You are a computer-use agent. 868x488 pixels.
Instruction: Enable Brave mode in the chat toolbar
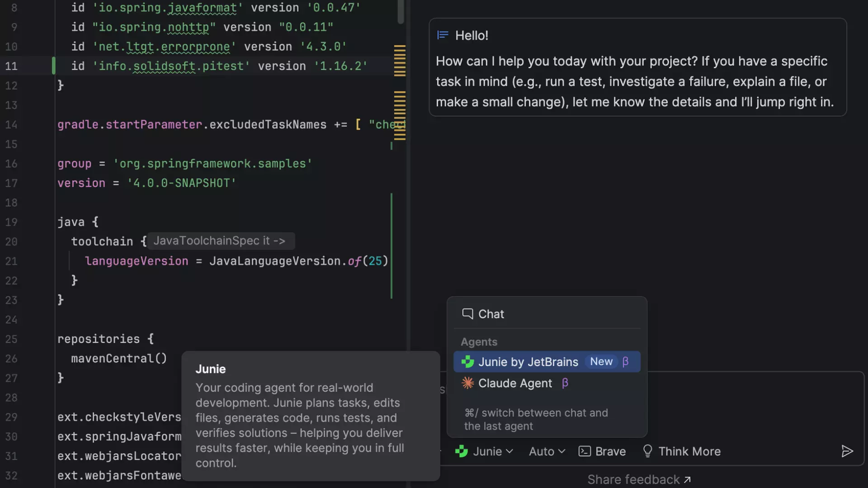(602, 451)
